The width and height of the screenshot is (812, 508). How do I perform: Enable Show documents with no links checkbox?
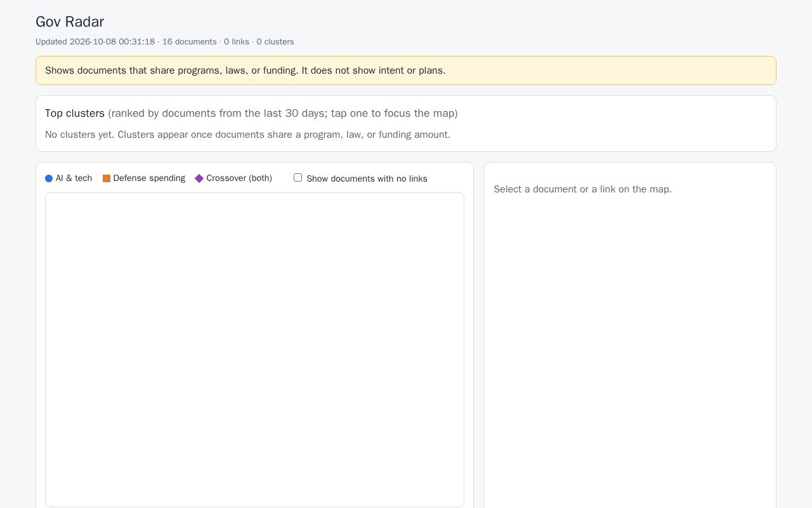[298, 178]
